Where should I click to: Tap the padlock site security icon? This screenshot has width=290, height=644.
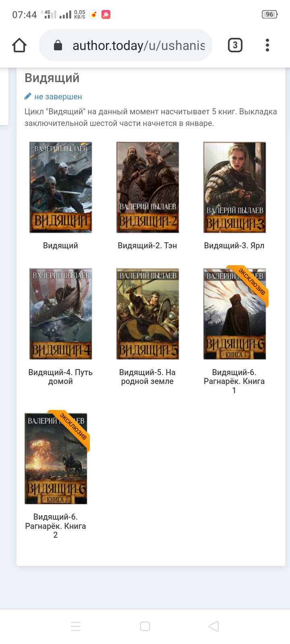tap(58, 45)
